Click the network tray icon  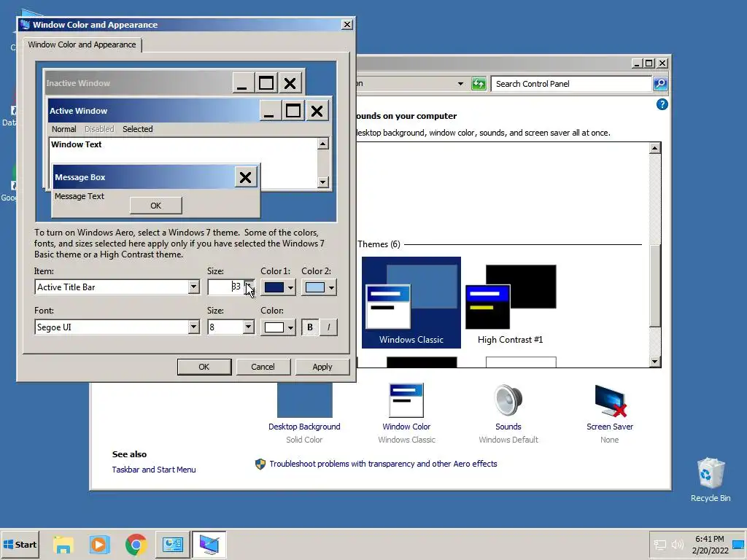pos(659,544)
